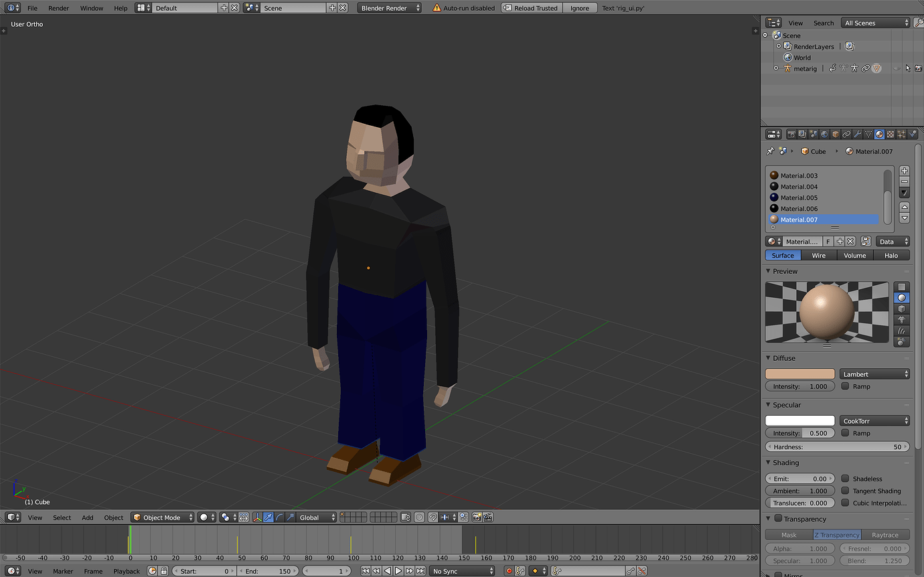Open the All Scenes display dropdown

[874, 22]
